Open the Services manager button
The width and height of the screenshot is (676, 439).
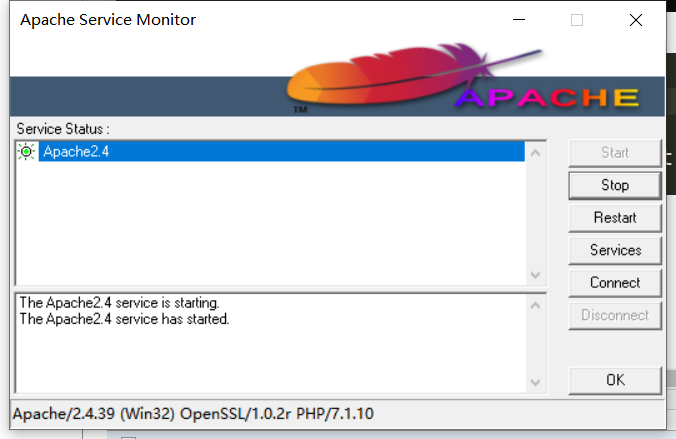click(x=615, y=250)
